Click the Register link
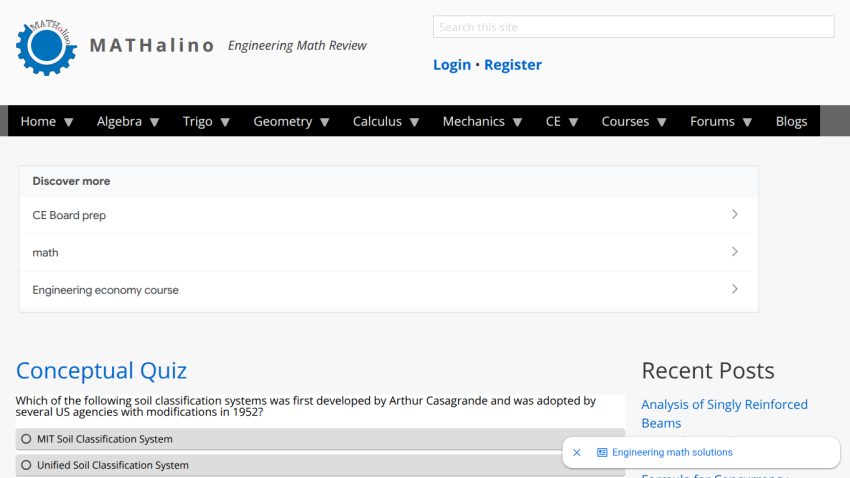The width and height of the screenshot is (850, 478). 513,64
